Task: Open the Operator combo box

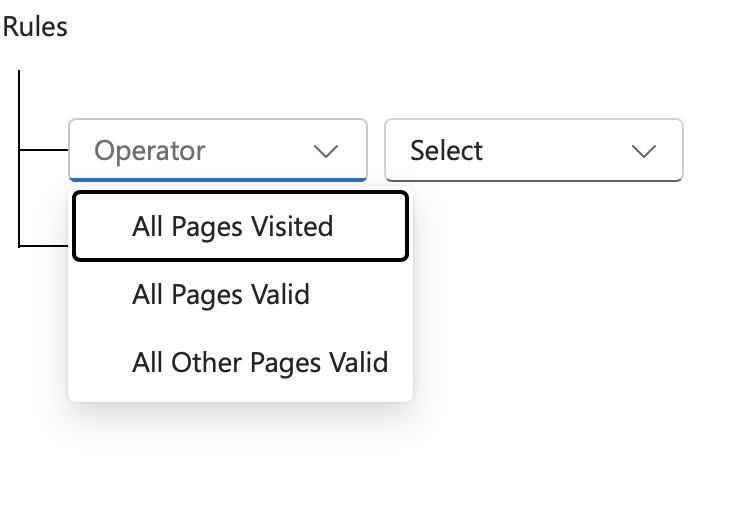Action: (217, 151)
